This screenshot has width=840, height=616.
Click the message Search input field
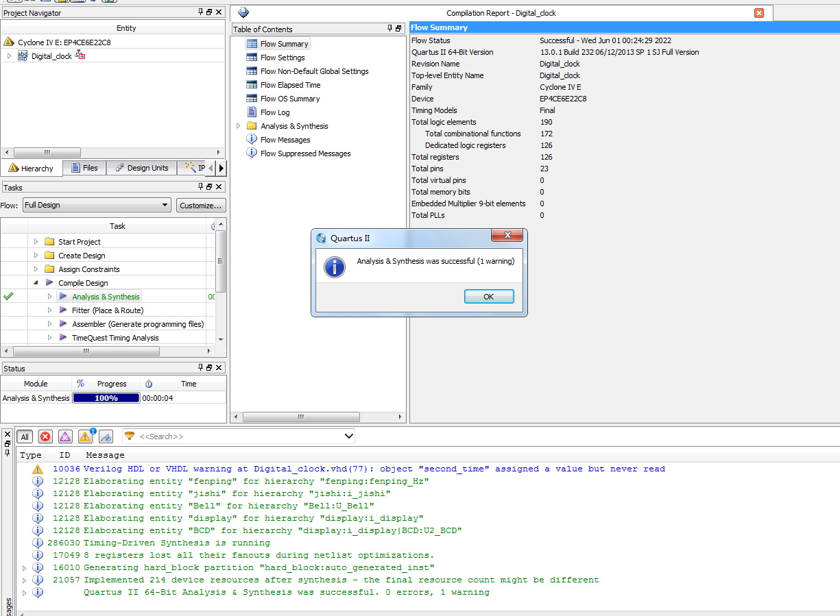click(x=240, y=436)
